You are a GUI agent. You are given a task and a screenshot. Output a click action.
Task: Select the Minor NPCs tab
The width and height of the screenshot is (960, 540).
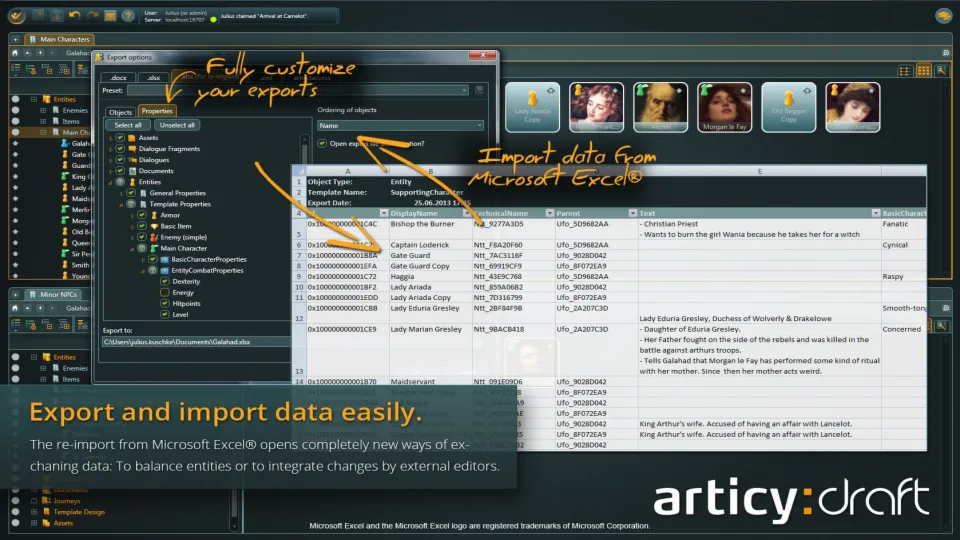(54, 294)
